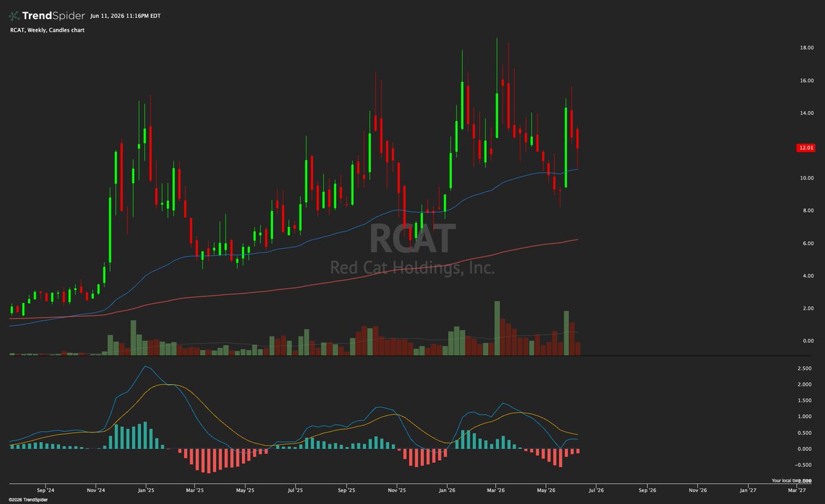Click the tall green candle reaching the 18.00 high
This screenshot has height=504, width=825.
(x=496, y=87)
